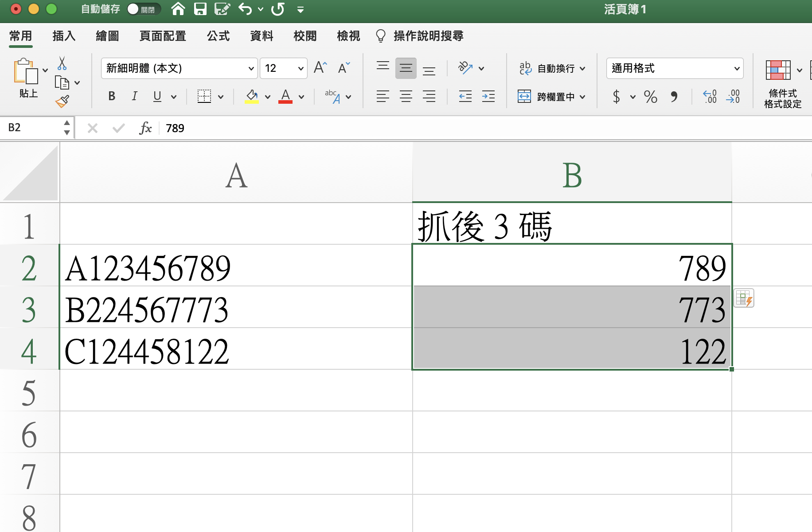This screenshot has width=812, height=532.
Task: Expand the underline style arrow
Action: 174,97
